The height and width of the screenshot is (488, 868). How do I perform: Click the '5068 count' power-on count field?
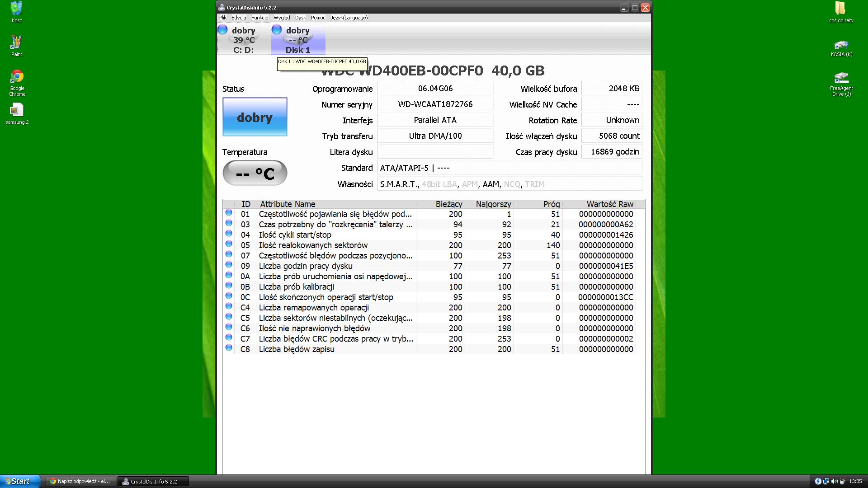tap(612, 136)
